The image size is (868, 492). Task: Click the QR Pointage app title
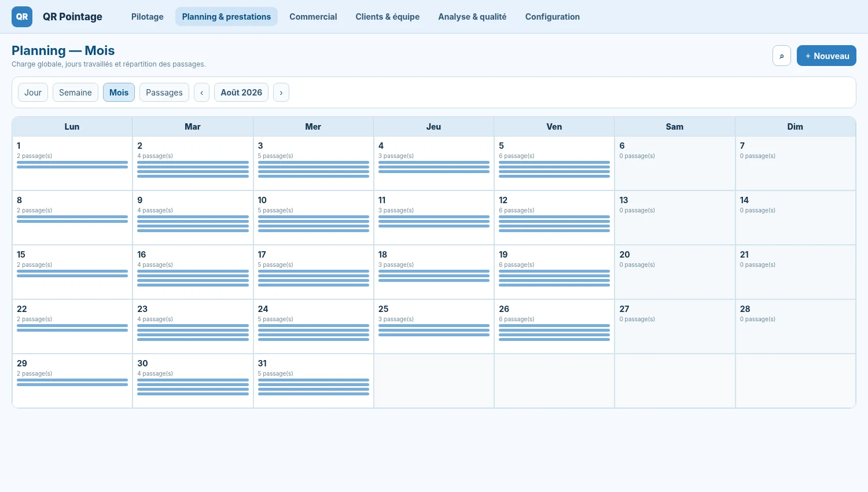tap(72, 17)
